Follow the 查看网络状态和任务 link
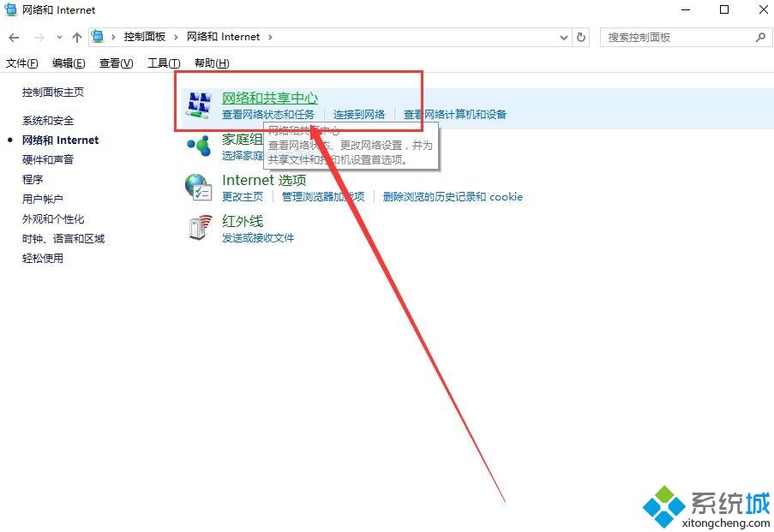The image size is (774, 532). click(x=267, y=114)
